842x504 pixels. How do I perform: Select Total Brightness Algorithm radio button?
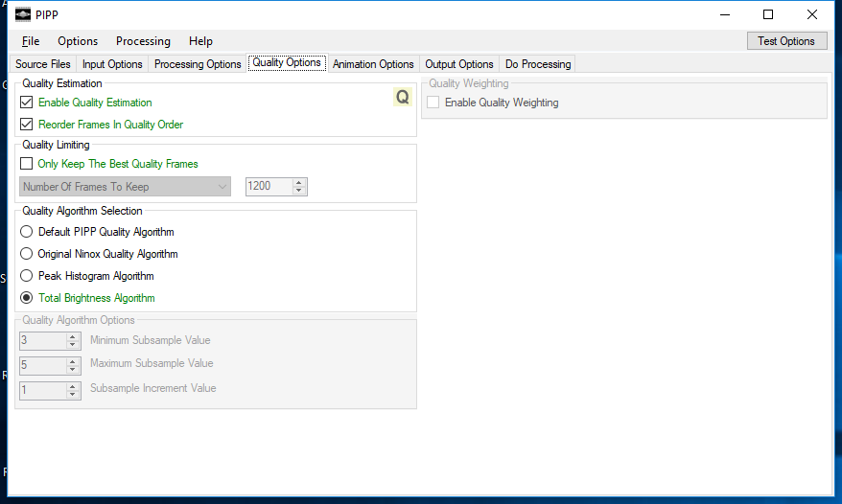click(26, 297)
